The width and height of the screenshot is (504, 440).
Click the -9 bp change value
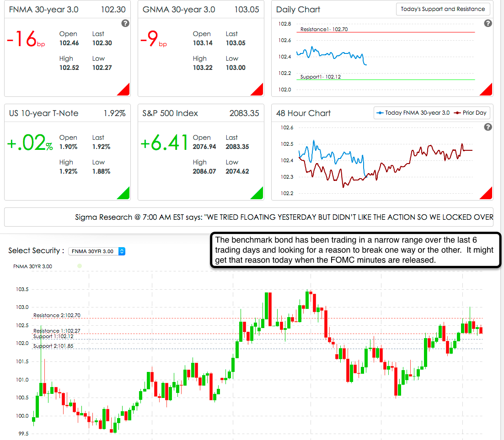(x=154, y=39)
